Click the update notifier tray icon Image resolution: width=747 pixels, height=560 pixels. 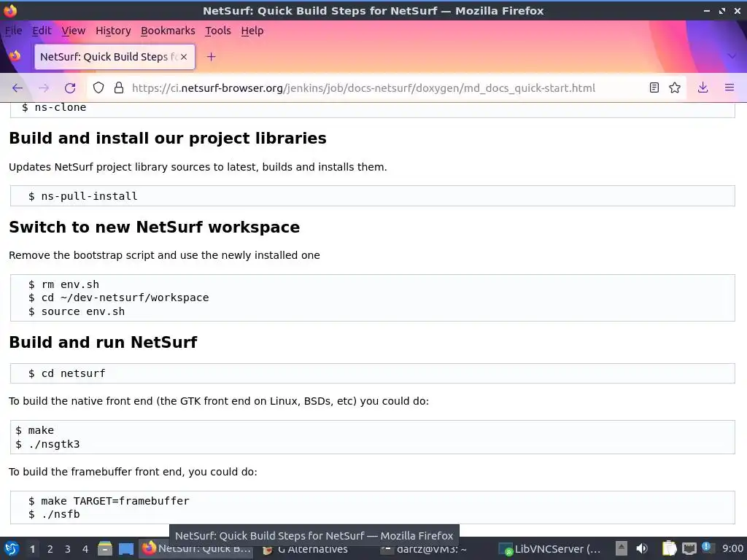tap(706, 547)
